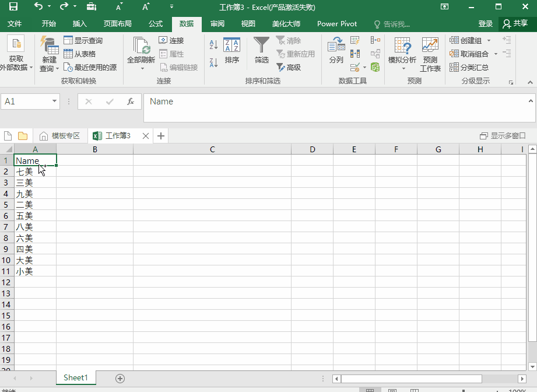Click 从表格 (from table)
The width and height of the screenshot is (537, 392).
80,54
